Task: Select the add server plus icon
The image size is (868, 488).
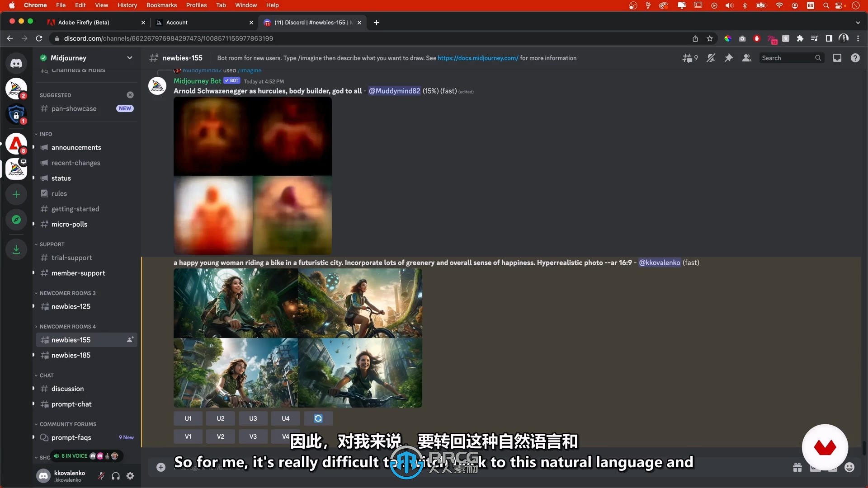Action: click(16, 192)
